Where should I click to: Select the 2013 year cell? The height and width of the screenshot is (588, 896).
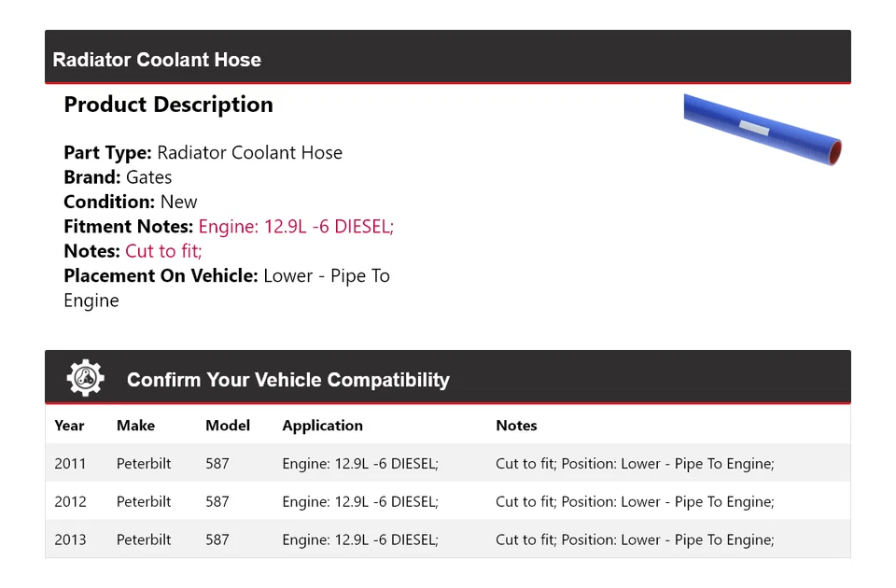pos(70,539)
